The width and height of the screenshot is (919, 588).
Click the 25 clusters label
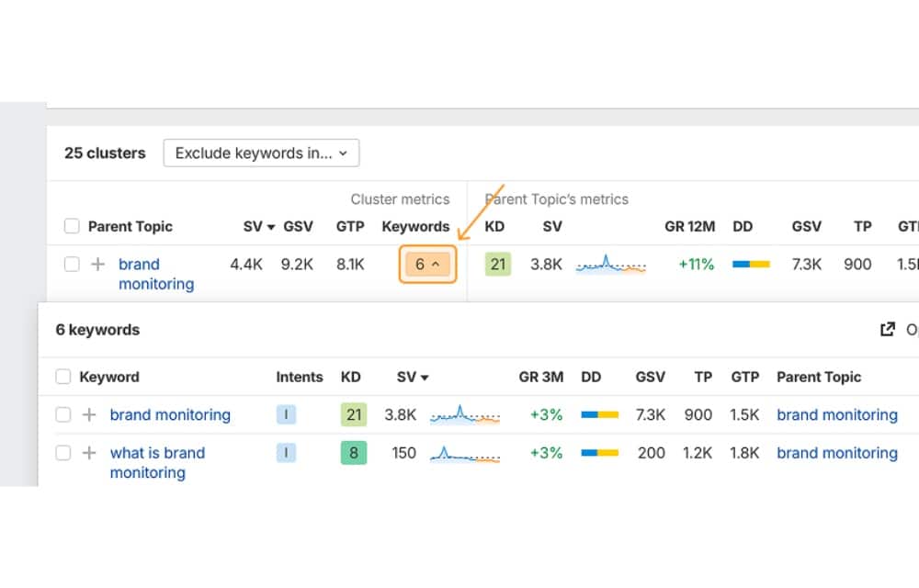coord(105,153)
